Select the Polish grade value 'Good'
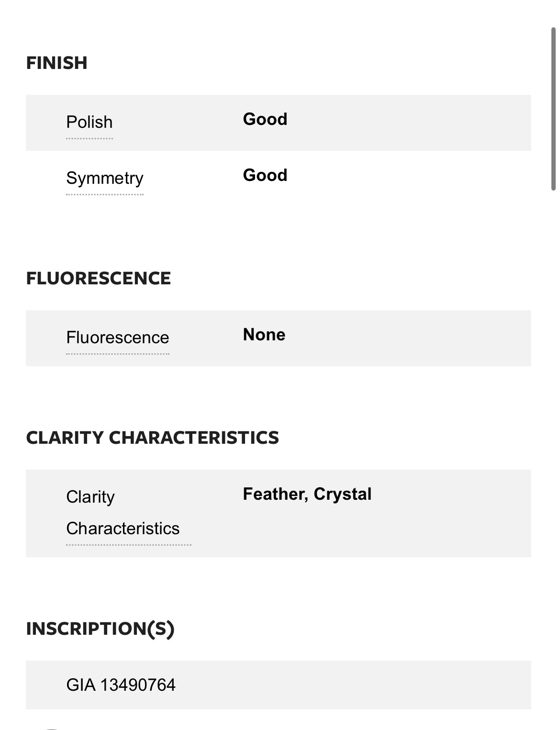Screen dimensions: 560x730 click(x=265, y=119)
